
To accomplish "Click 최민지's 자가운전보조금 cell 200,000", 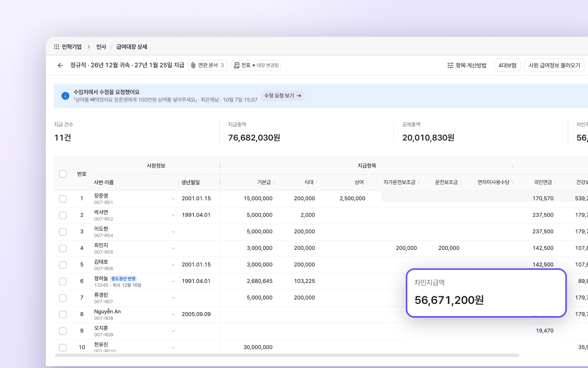I will click(406, 248).
